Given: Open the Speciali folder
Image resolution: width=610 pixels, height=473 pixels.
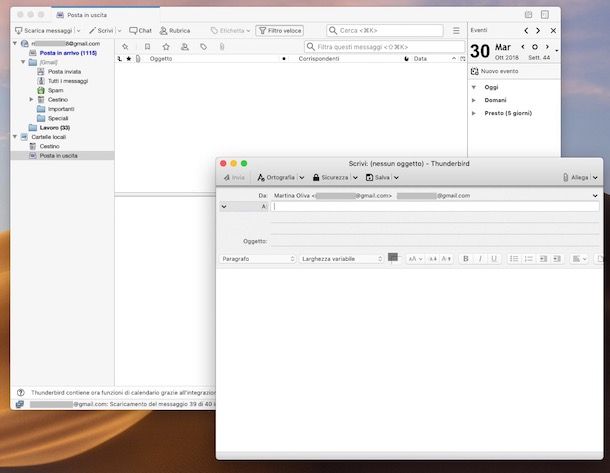Looking at the screenshot, I should point(58,118).
